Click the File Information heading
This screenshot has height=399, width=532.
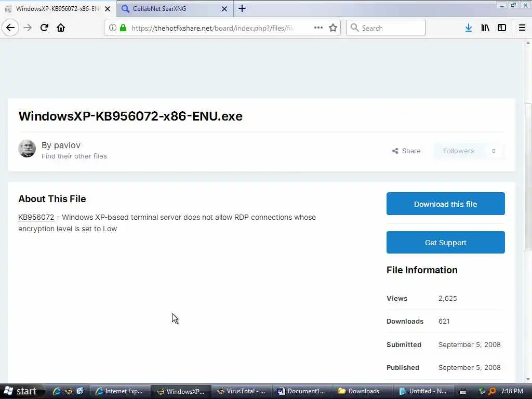tap(422, 270)
